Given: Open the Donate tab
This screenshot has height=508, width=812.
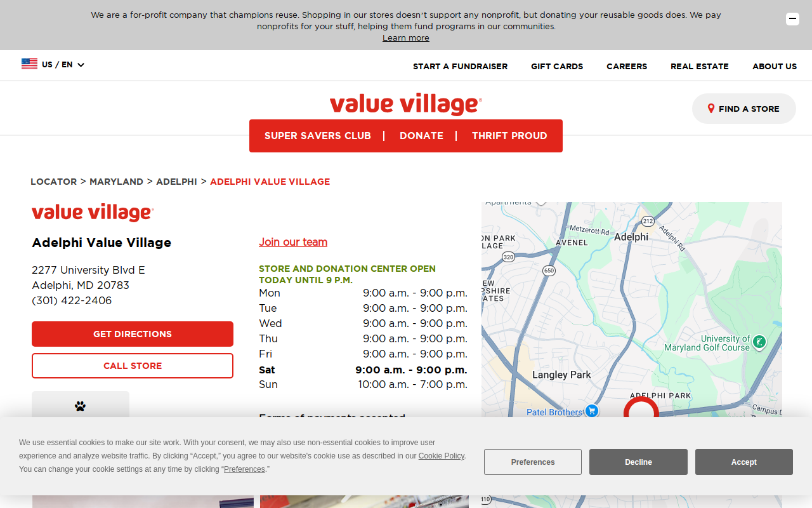Looking at the screenshot, I should [x=421, y=136].
